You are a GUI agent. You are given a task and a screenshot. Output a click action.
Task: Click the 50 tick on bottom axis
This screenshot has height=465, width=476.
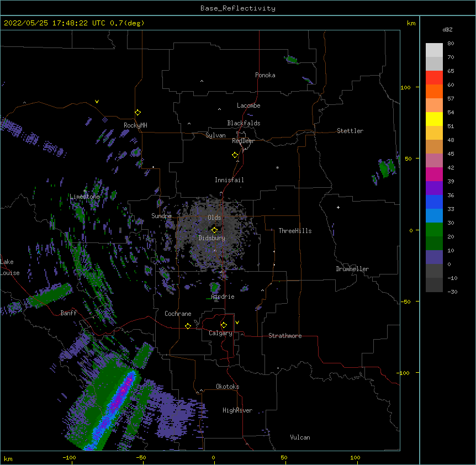284,457
